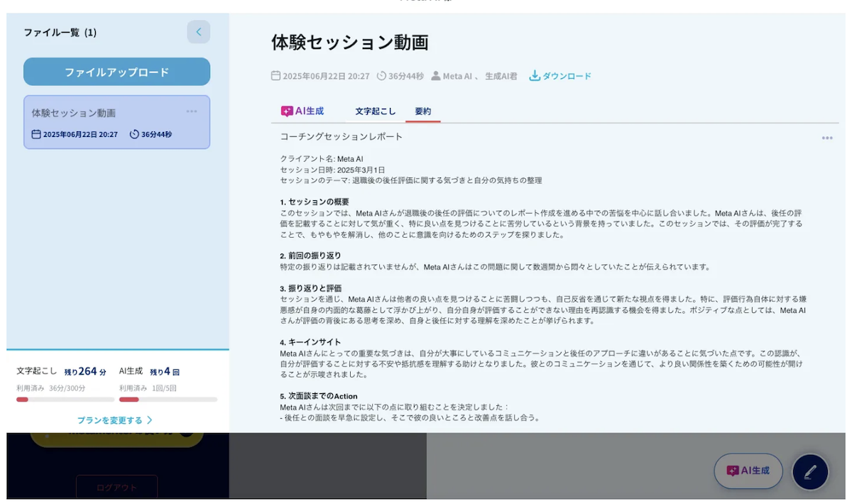Click the 文字起こし usage progress bar
This screenshot has height=504, width=852.
coord(65,400)
